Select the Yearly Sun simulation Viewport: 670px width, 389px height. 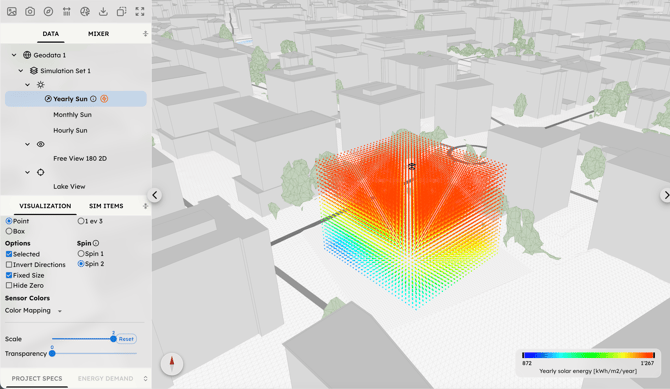(x=76, y=99)
